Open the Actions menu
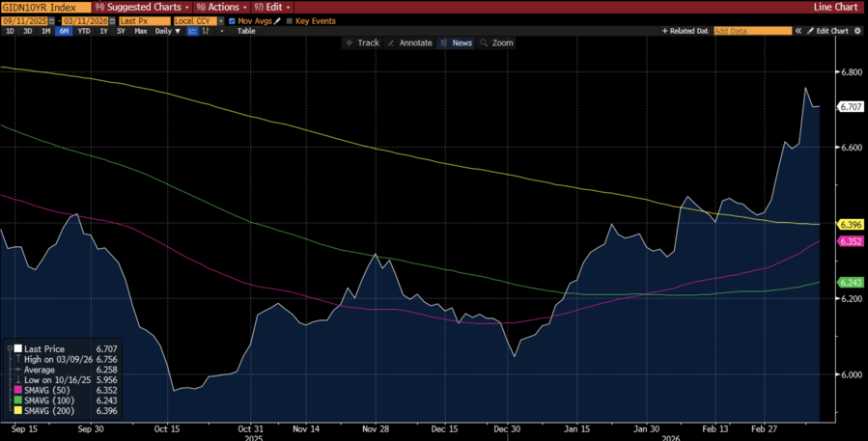Screen dimensions: 868x441 (x=220, y=7)
